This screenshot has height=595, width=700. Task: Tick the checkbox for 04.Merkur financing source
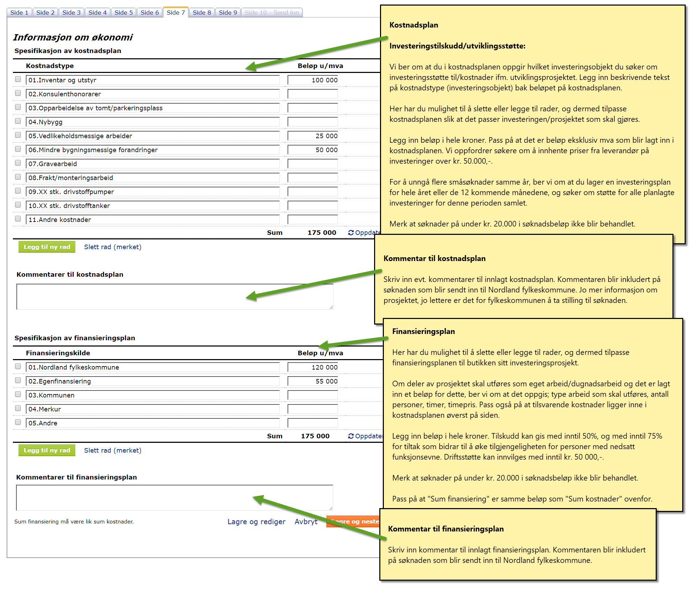18,408
